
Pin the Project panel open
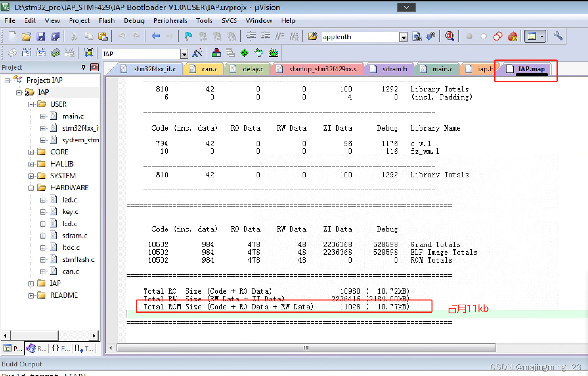[x=82, y=67]
